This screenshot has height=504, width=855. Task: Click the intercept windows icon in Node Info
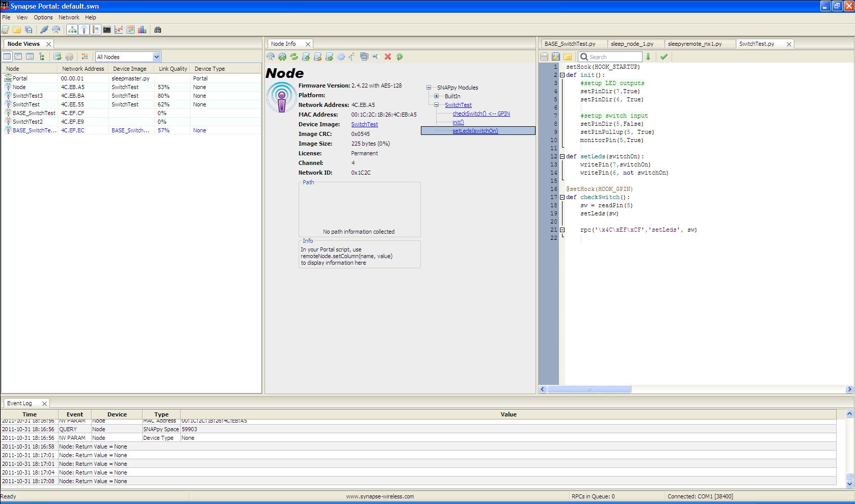364,57
